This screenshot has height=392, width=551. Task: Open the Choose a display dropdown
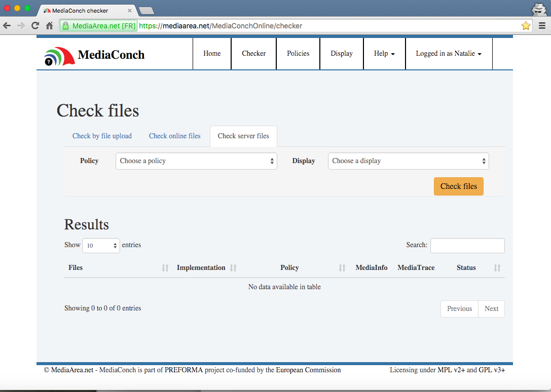tap(409, 161)
